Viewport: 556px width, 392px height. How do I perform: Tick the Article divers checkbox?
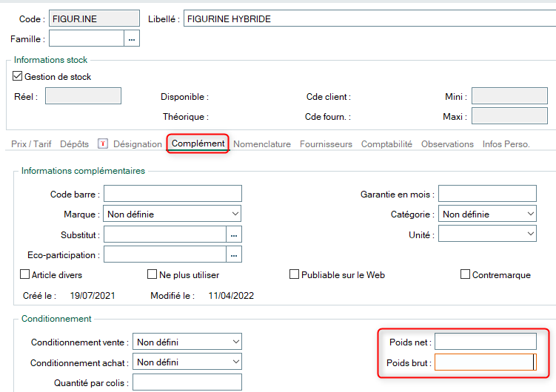[x=25, y=274]
